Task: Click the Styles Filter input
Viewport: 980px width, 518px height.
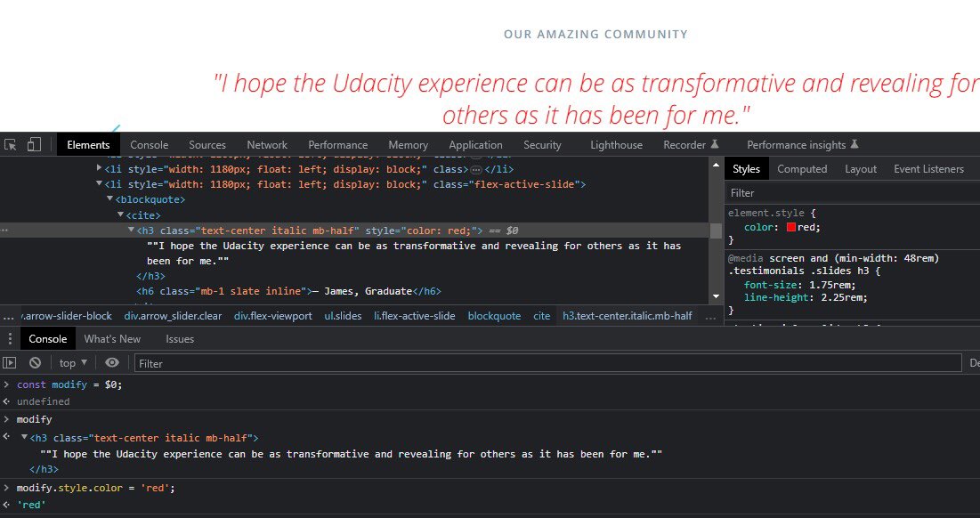Action: click(x=853, y=193)
